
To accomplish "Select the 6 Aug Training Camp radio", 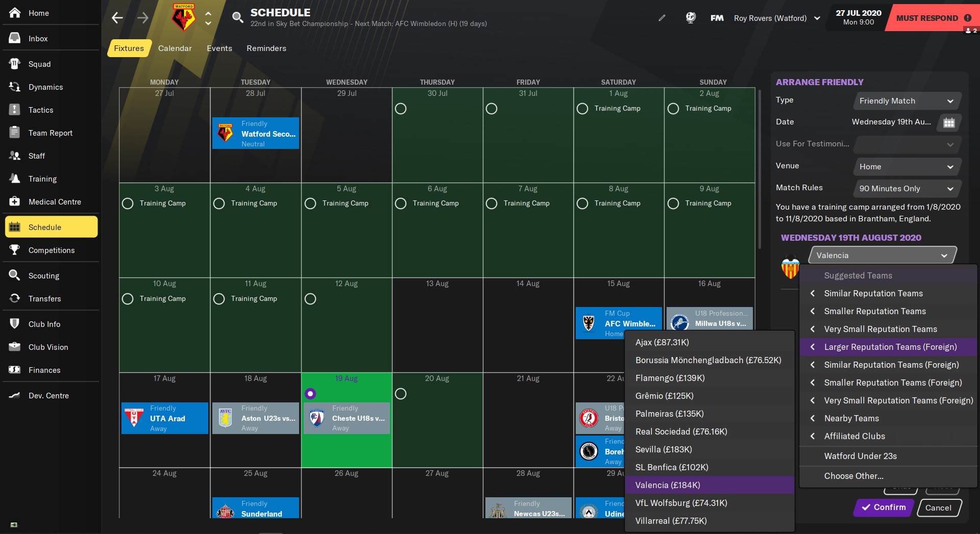I will [401, 204].
